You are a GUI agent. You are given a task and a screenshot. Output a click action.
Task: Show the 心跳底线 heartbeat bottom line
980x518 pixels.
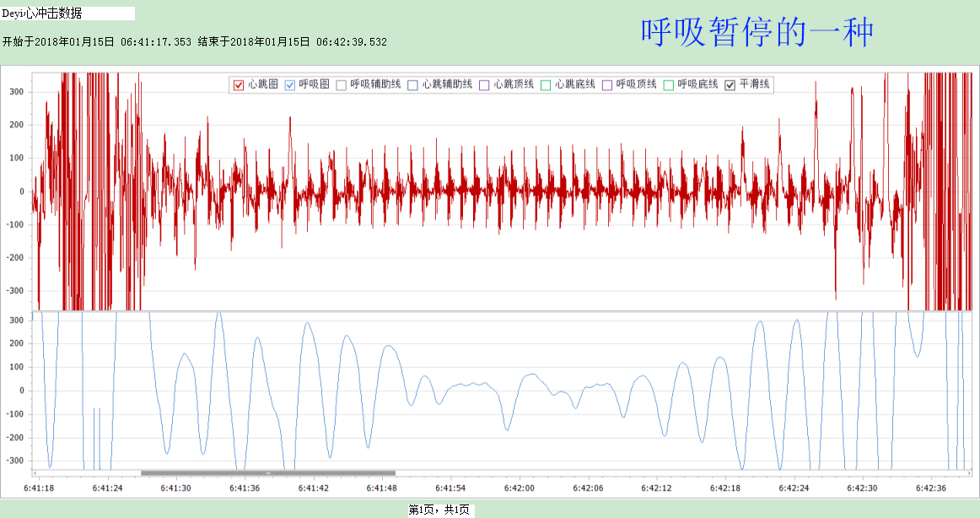(546, 84)
